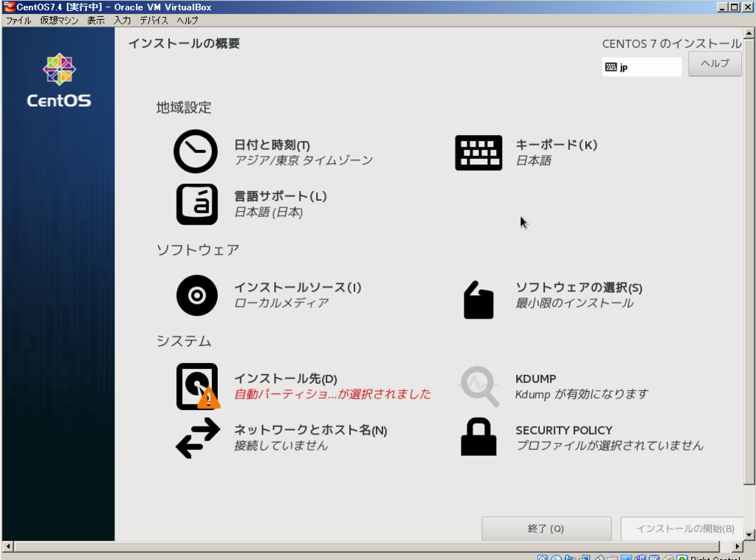Click the horizontal scrollbar thumb
The width and height of the screenshot is (756, 560).
(x=367, y=547)
